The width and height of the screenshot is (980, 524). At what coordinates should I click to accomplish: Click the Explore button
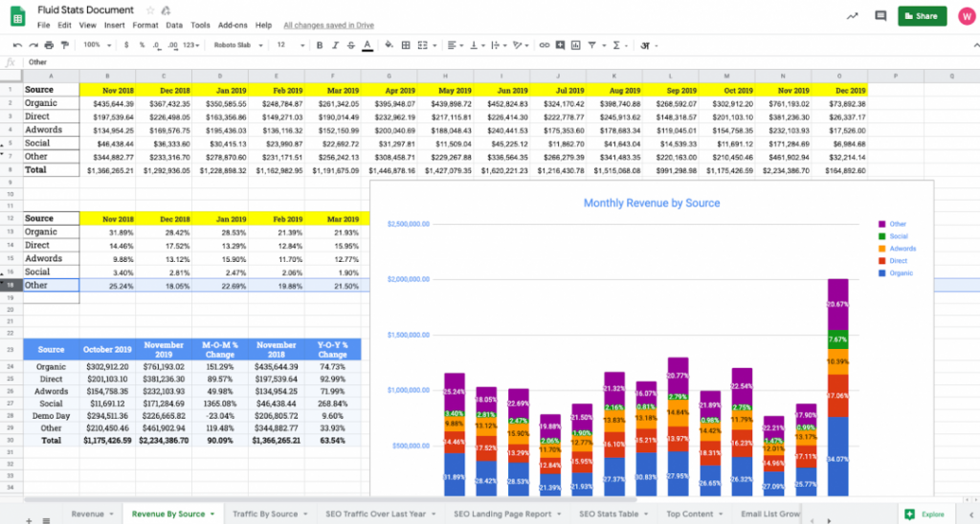[x=926, y=513]
